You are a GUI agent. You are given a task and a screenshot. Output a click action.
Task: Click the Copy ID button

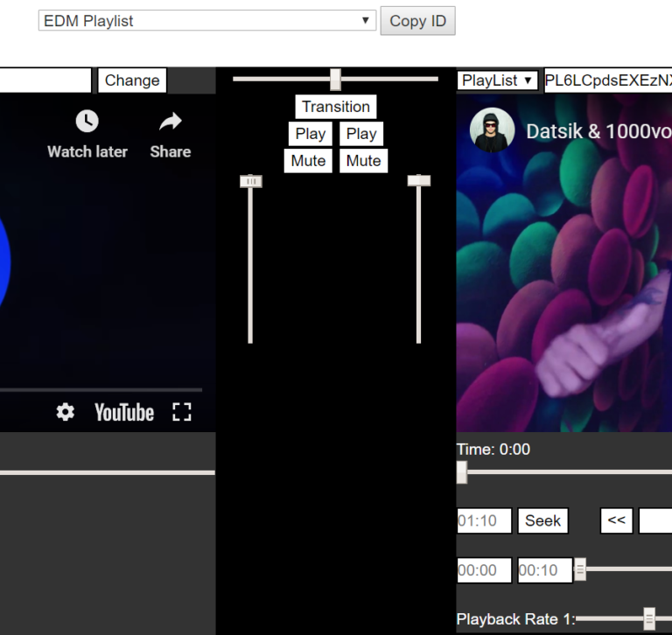[418, 21]
